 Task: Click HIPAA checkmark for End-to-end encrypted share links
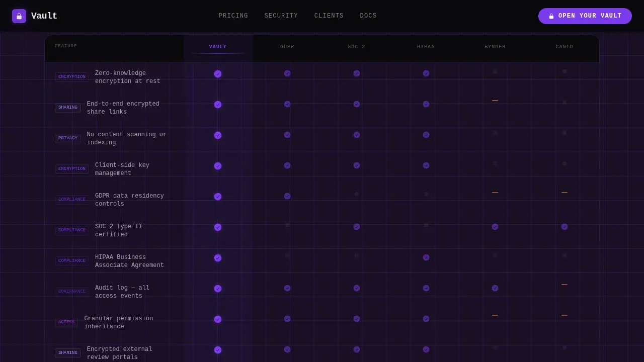[426, 104]
